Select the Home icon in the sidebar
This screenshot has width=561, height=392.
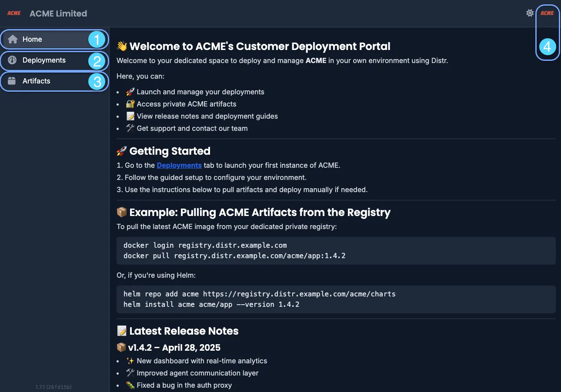point(13,39)
